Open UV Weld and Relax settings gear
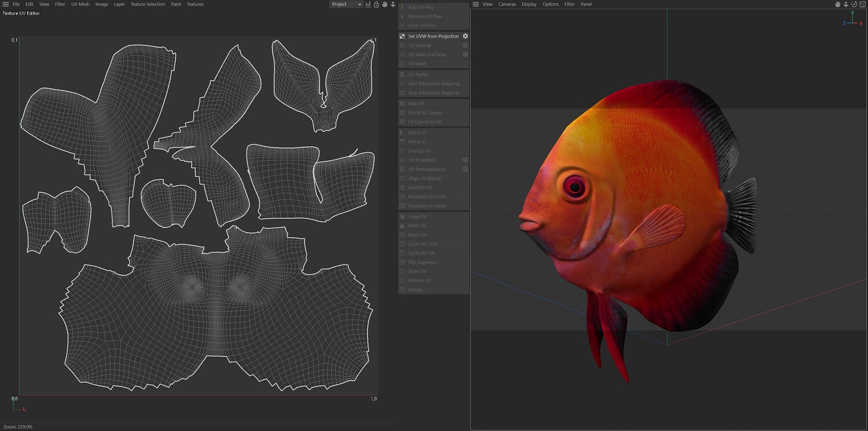868x431 pixels. (x=465, y=54)
